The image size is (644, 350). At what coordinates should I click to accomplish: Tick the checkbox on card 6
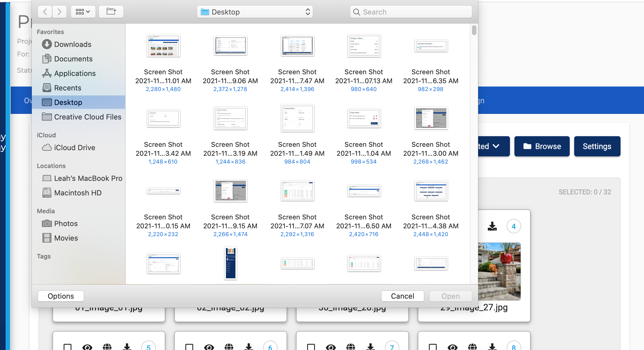[x=189, y=347]
